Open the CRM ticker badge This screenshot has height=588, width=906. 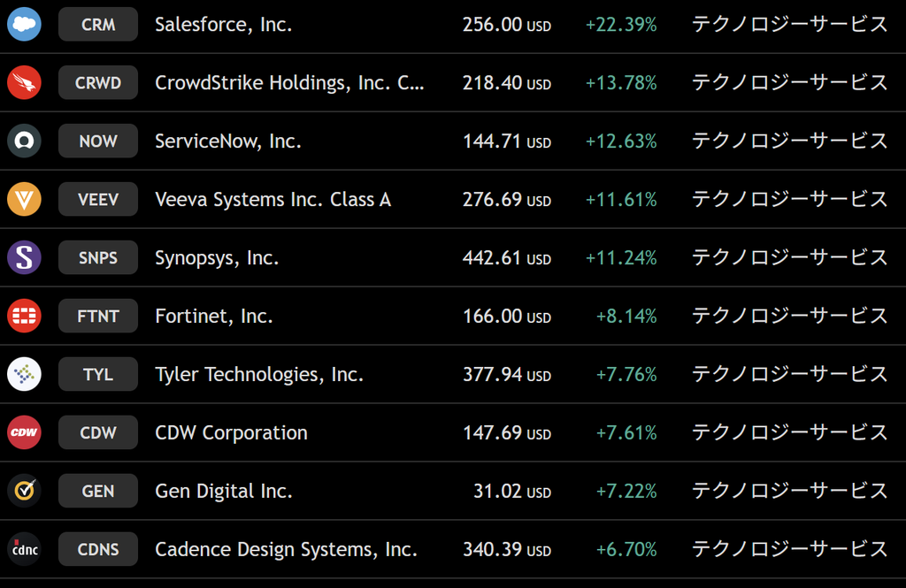(98, 24)
